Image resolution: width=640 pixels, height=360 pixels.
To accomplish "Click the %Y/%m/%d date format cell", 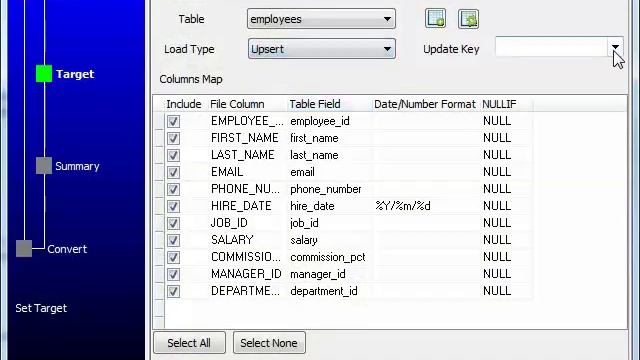I will pyautogui.click(x=426, y=206).
